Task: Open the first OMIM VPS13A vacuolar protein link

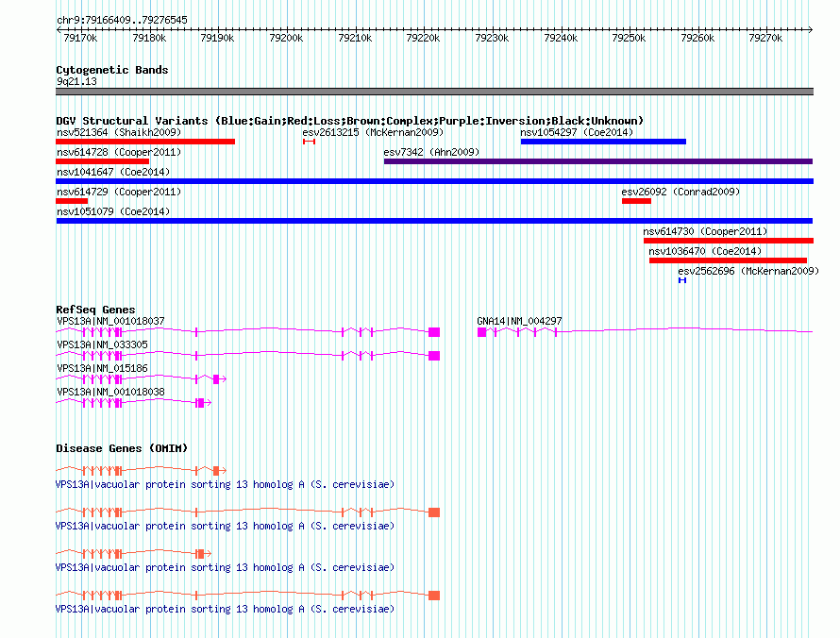Action: tap(225, 484)
